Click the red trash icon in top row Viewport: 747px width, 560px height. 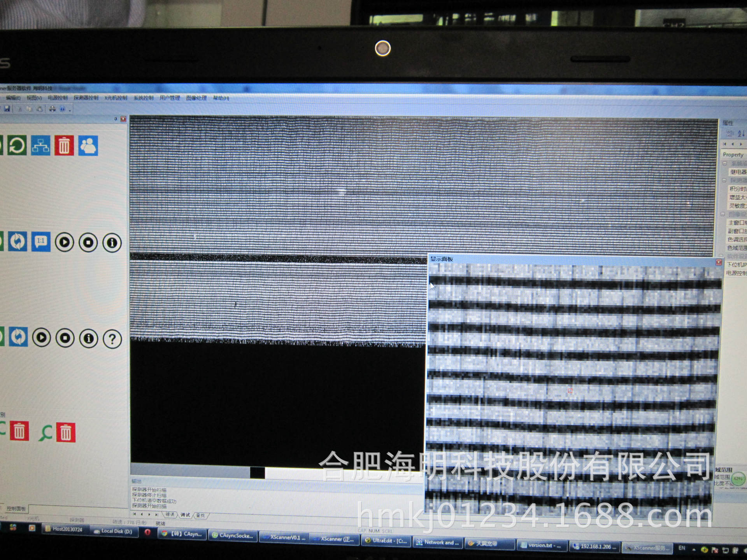tap(64, 145)
